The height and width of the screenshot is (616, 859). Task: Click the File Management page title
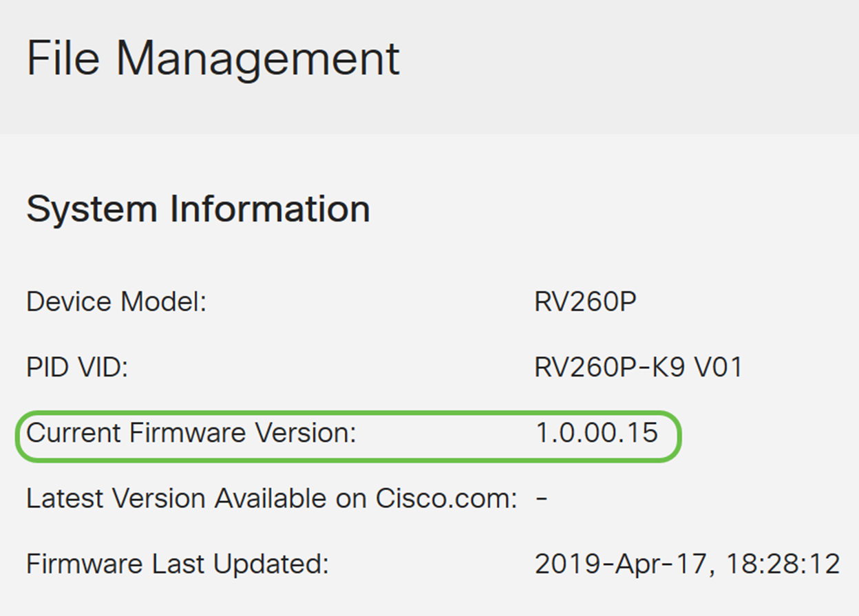pyautogui.click(x=213, y=59)
